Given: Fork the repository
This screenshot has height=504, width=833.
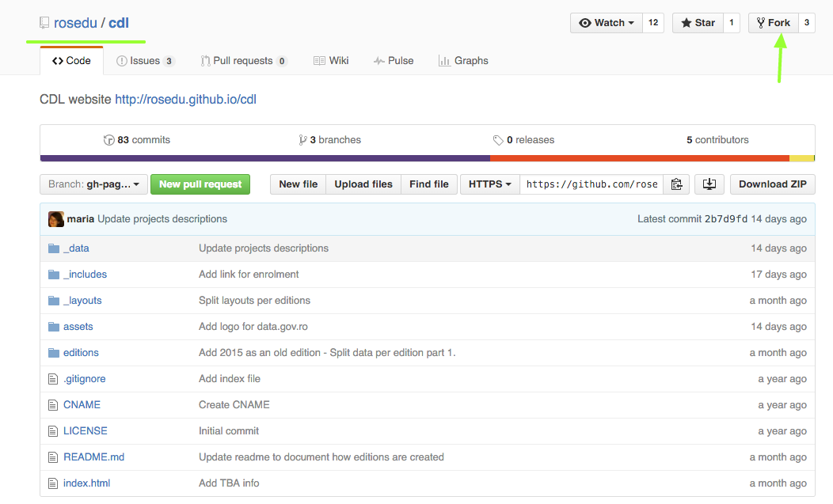Looking at the screenshot, I should [x=774, y=23].
